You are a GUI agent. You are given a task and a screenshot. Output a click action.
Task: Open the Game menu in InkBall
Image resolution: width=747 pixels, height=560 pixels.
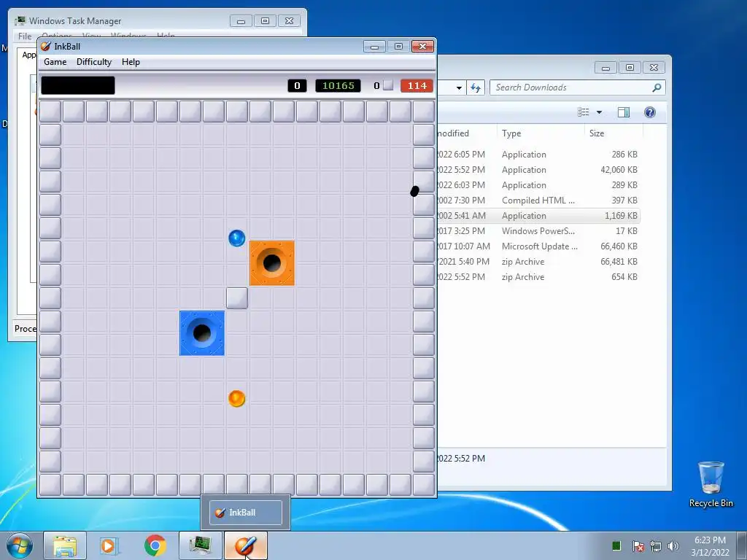[x=55, y=62]
